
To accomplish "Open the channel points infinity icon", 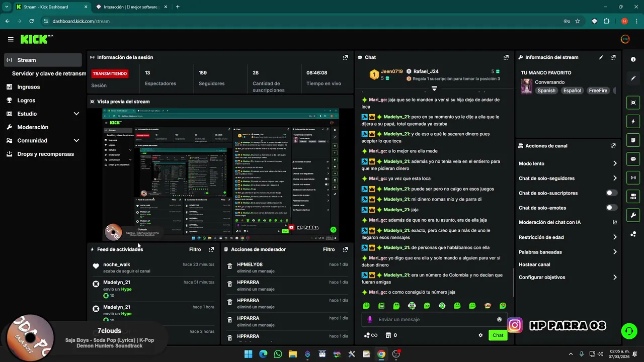I will pos(371,335).
